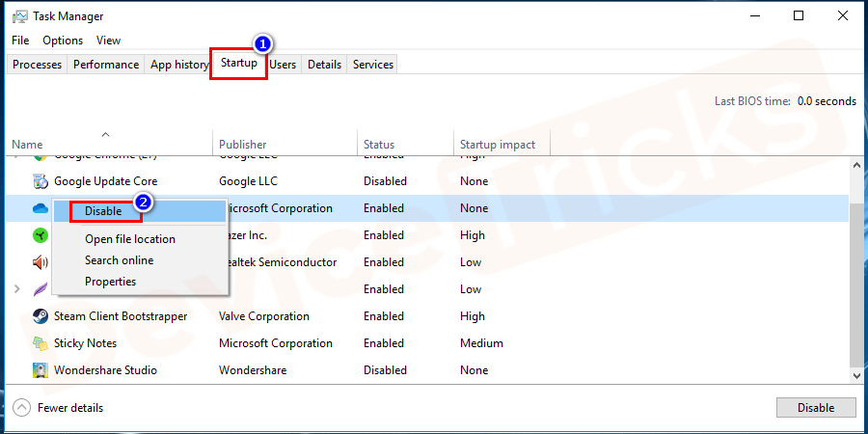868x434 pixels.
Task: Collapse with the Fewer details arrow icon
Action: (21, 408)
